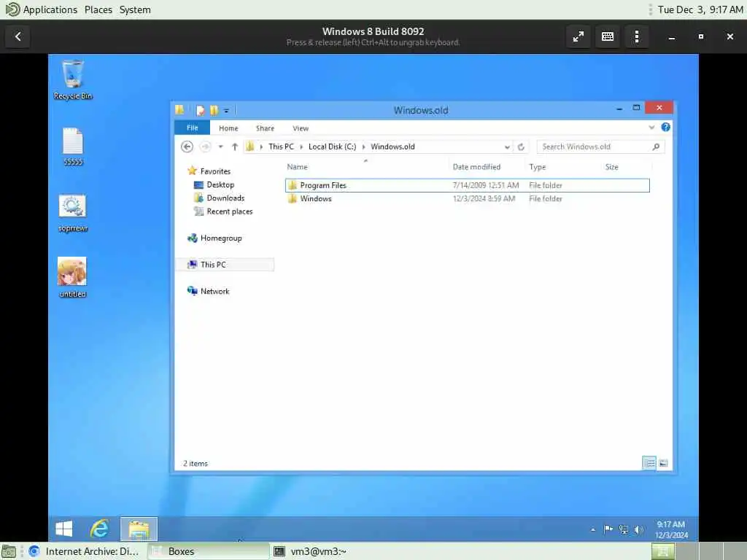The image size is (747, 560).
Task: Open Desktop in Favorites
Action: [220, 184]
